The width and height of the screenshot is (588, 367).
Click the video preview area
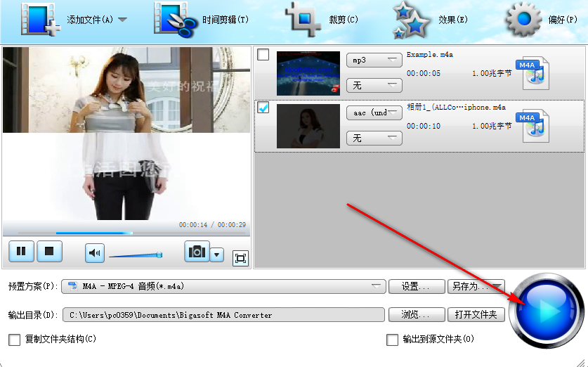tap(126, 133)
